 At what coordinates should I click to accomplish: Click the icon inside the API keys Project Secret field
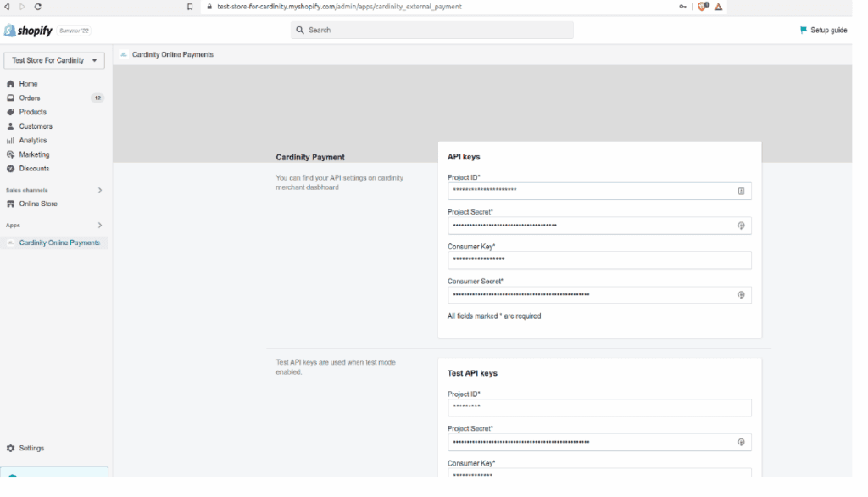741,226
